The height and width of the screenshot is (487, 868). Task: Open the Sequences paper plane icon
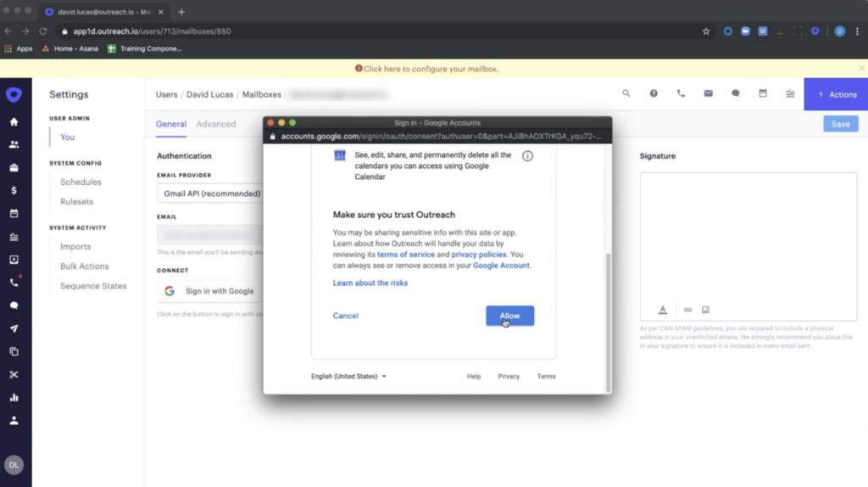(14, 328)
